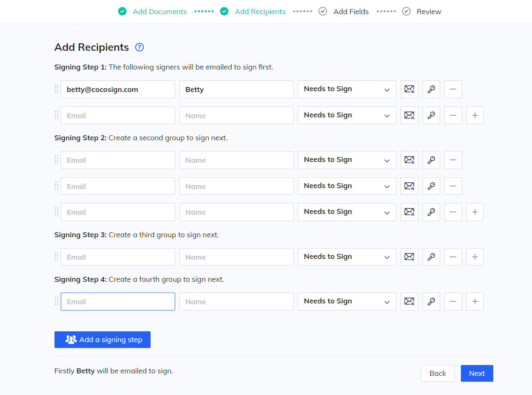
Task: Click key icon in Step 2 first row
Action: click(431, 160)
